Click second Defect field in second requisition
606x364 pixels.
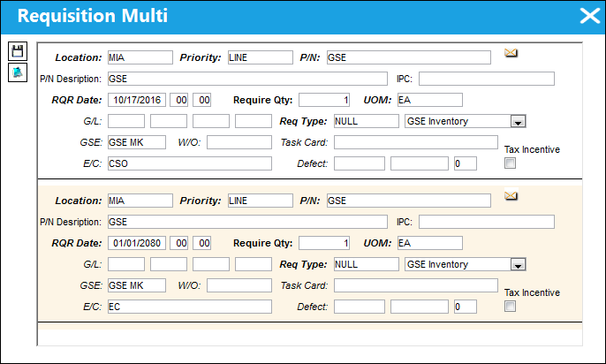tap(420, 307)
